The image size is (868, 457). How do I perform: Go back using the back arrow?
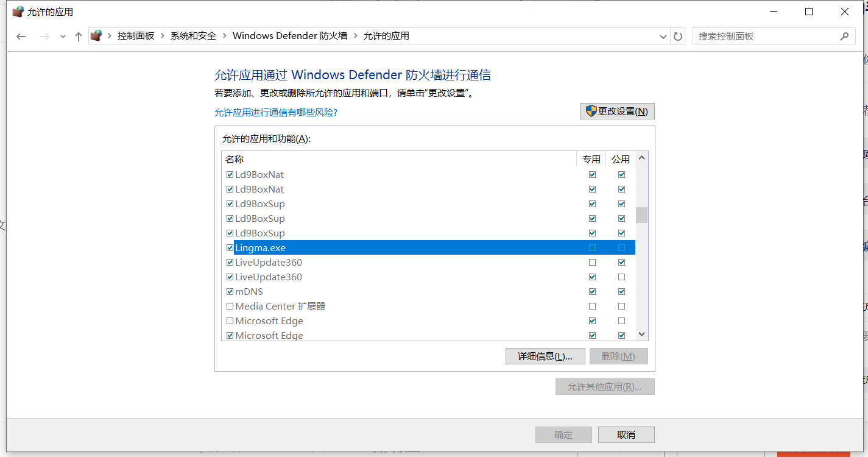[x=21, y=37]
